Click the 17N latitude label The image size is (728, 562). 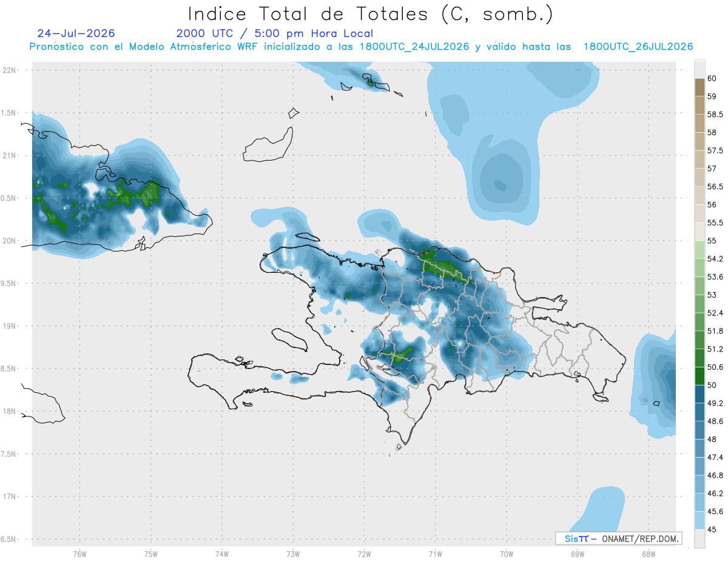(9, 497)
